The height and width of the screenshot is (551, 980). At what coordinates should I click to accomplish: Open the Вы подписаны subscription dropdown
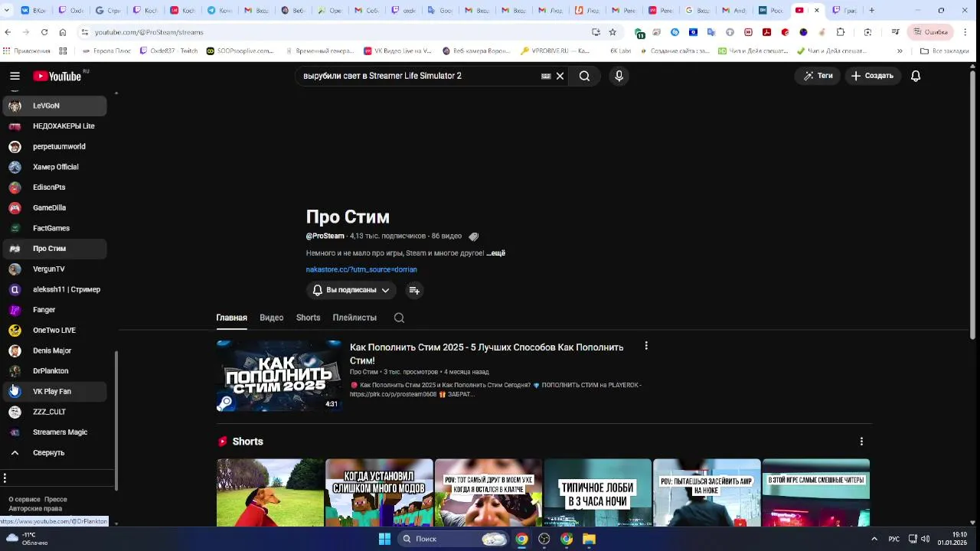tap(351, 290)
